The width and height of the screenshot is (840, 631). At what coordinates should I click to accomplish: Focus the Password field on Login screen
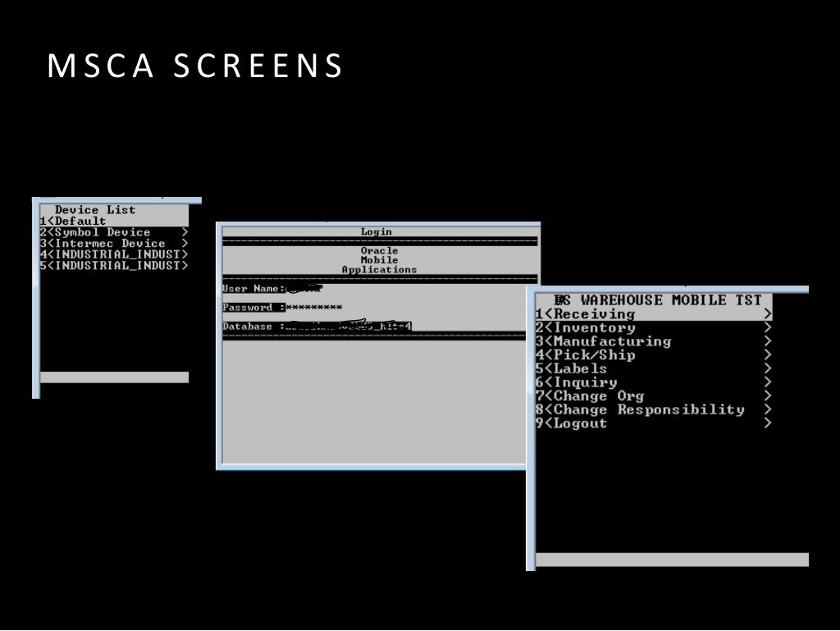314,308
